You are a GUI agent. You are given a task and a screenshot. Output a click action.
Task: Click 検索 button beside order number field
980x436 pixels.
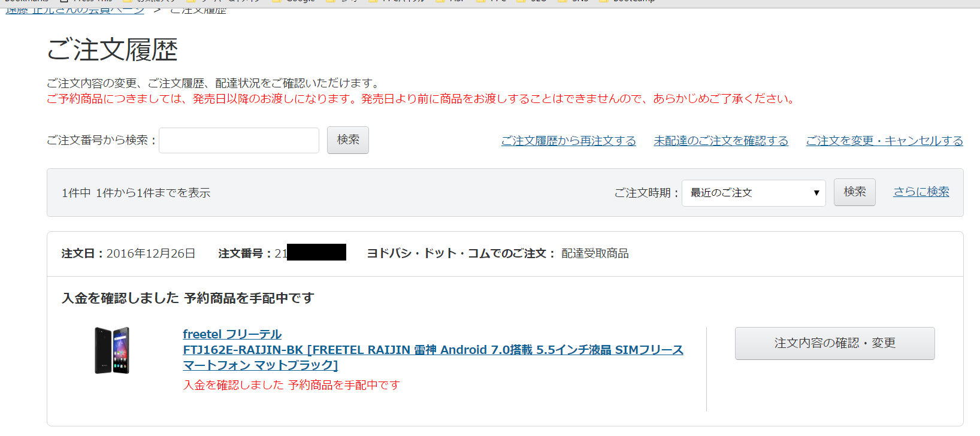pyautogui.click(x=348, y=140)
